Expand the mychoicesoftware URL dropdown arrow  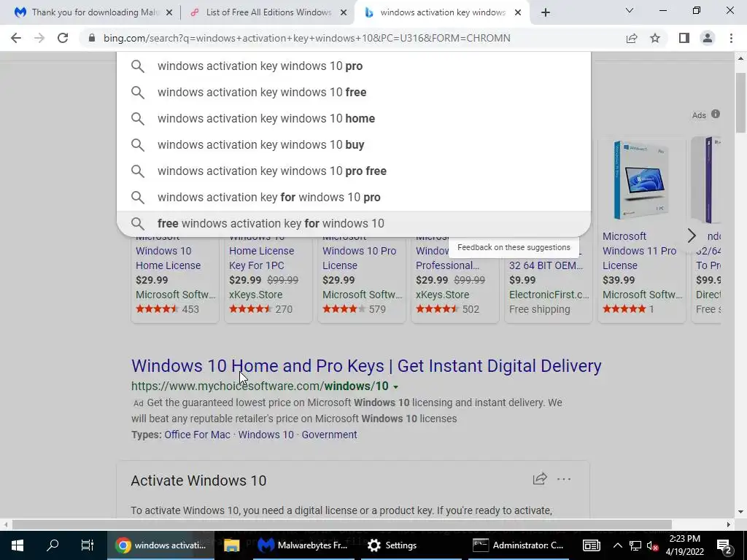395,386
